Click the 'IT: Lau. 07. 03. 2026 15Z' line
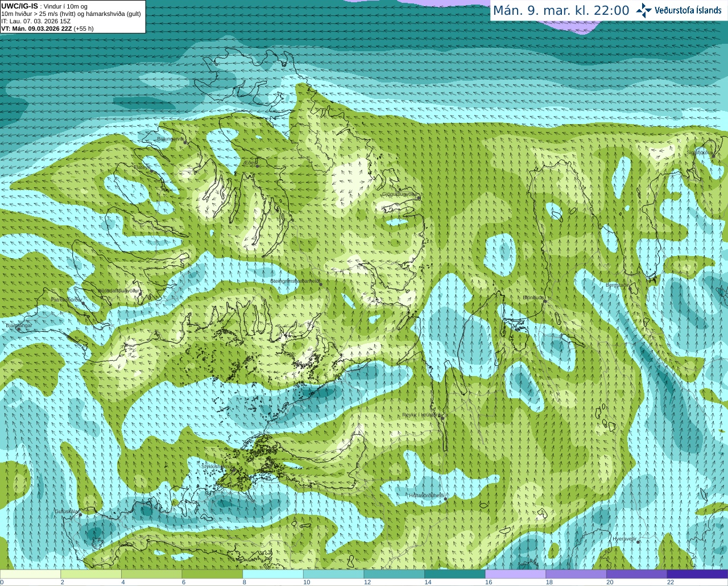This screenshot has height=586, width=728. (x=36, y=21)
